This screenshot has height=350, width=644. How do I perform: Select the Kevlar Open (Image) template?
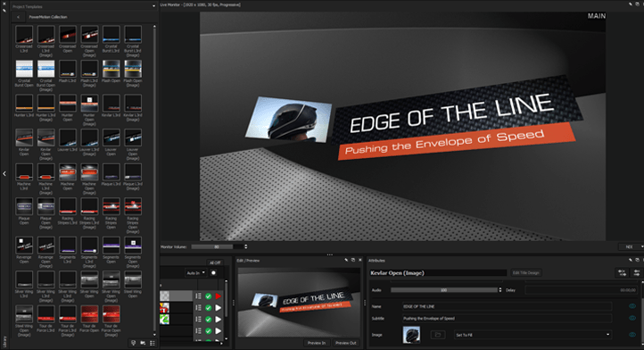point(45,145)
